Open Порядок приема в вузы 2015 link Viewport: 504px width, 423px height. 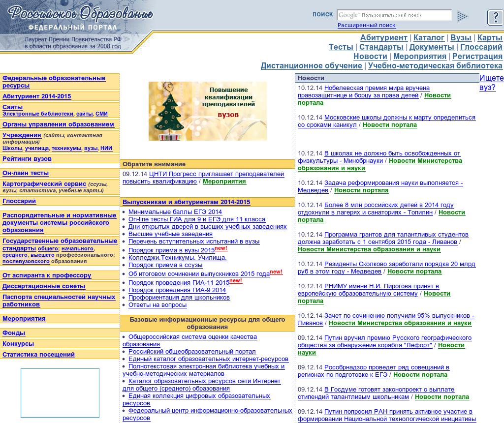tap(171, 250)
